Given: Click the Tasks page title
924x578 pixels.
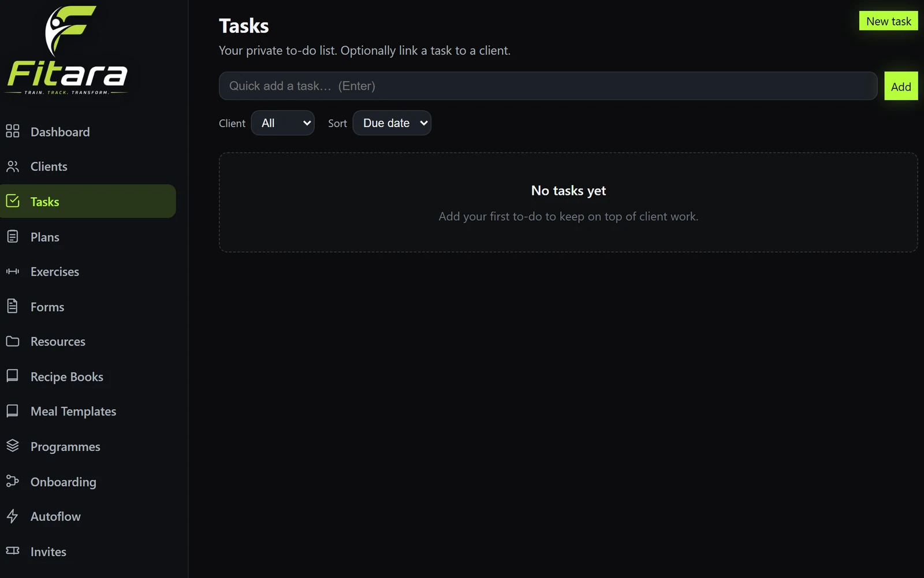Looking at the screenshot, I should coord(244,26).
